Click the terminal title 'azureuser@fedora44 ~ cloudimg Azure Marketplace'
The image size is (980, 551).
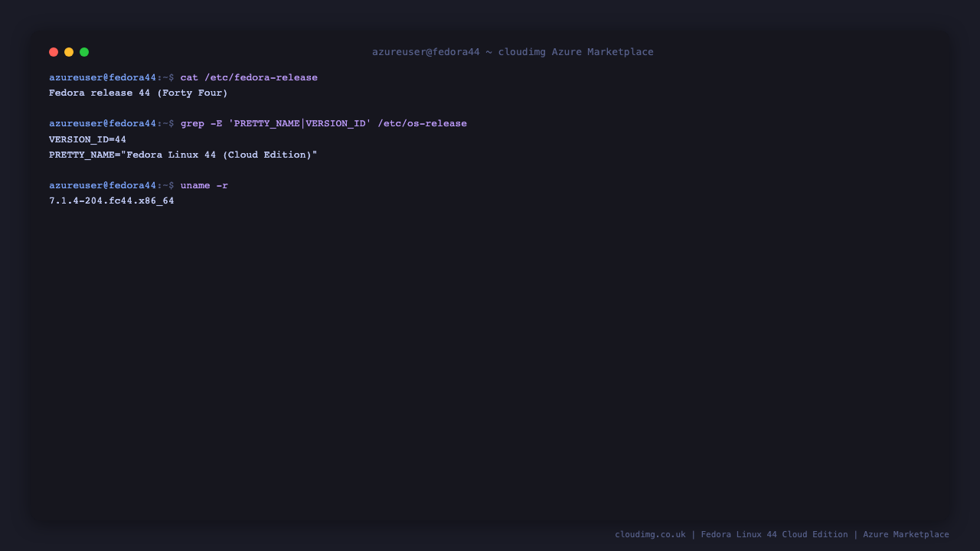tap(513, 52)
